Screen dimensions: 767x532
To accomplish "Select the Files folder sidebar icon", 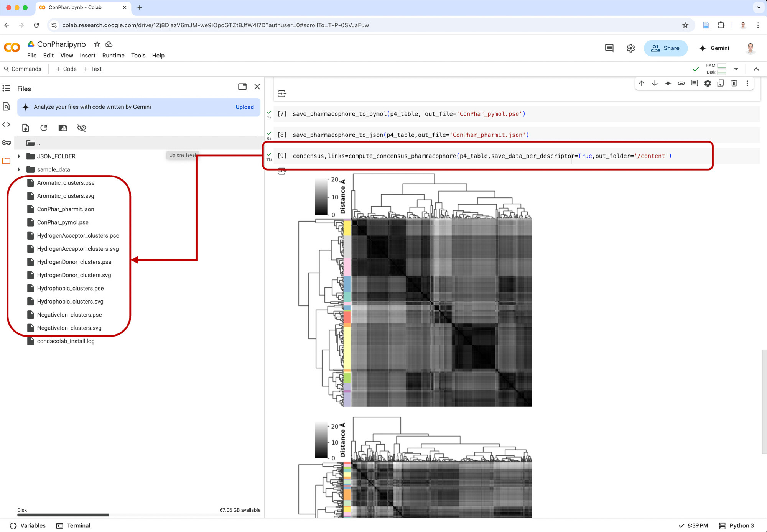I will click(x=6, y=161).
